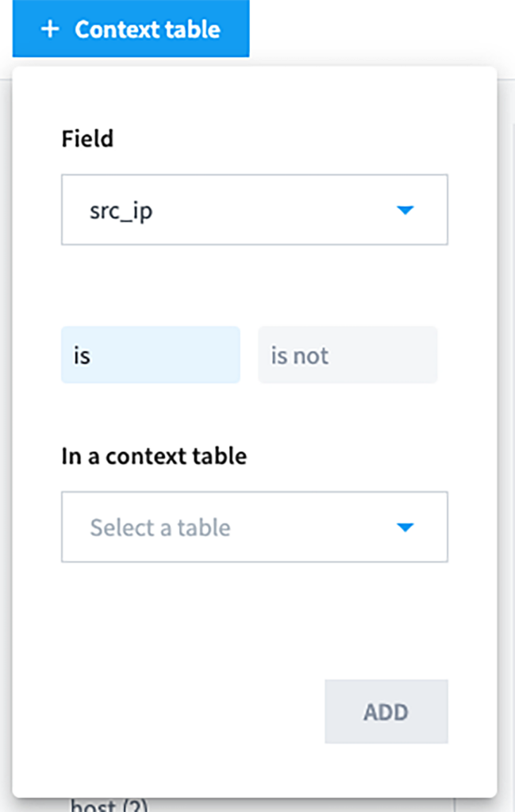Click the ADD text in the gray button
The image size is (515, 812).
(x=386, y=712)
